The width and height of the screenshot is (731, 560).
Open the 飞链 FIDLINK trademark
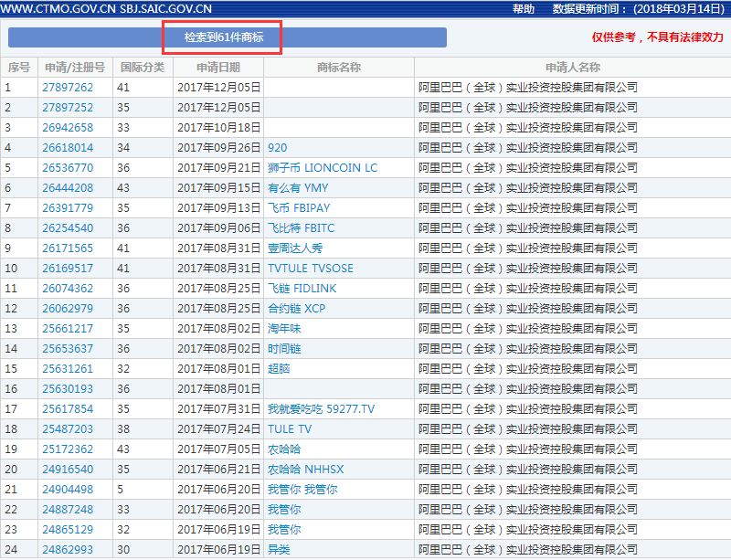click(x=302, y=289)
